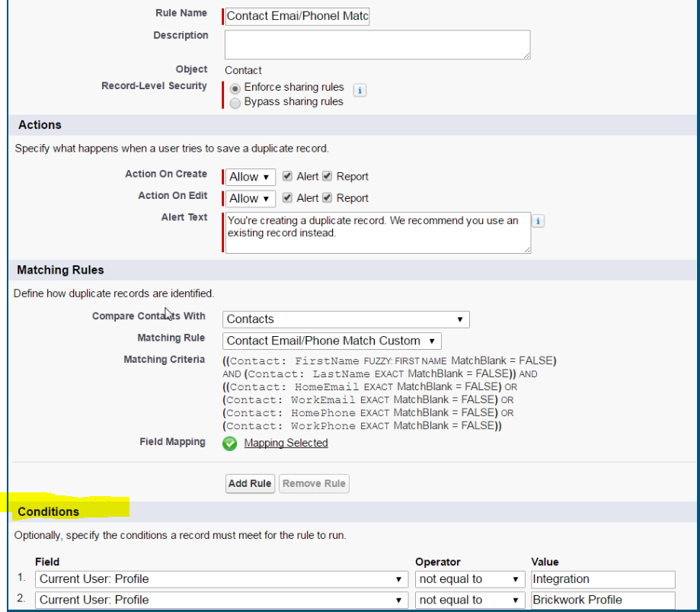This screenshot has width=700, height=612.
Task: Open info icon beside Alert Text box
Action: pyautogui.click(x=538, y=221)
